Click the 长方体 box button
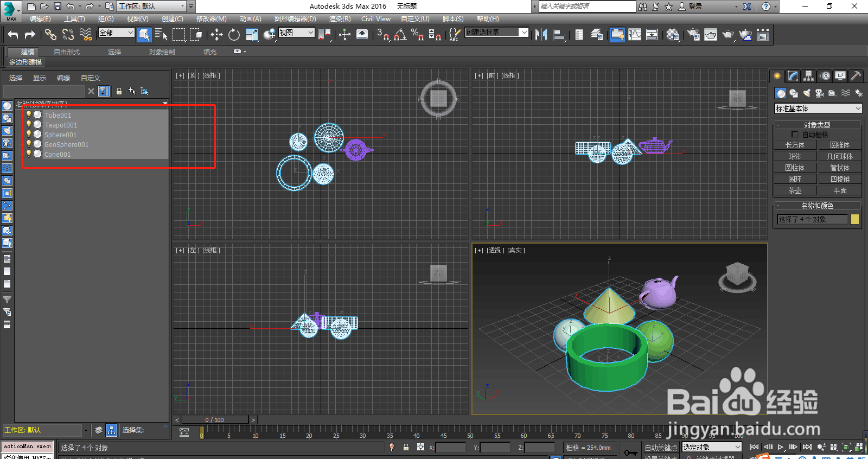Screen dimensions: 868x459 (x=795, y=145)
